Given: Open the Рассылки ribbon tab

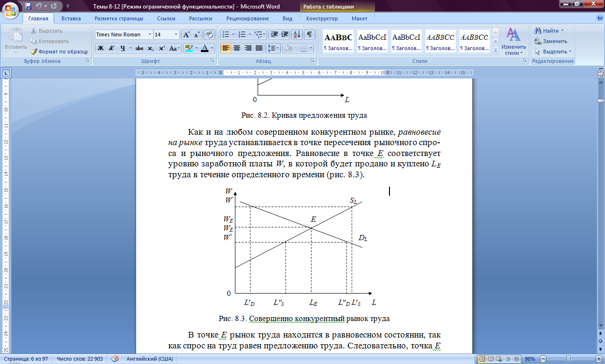Looking at the screenshot, I should click(200, 18).
